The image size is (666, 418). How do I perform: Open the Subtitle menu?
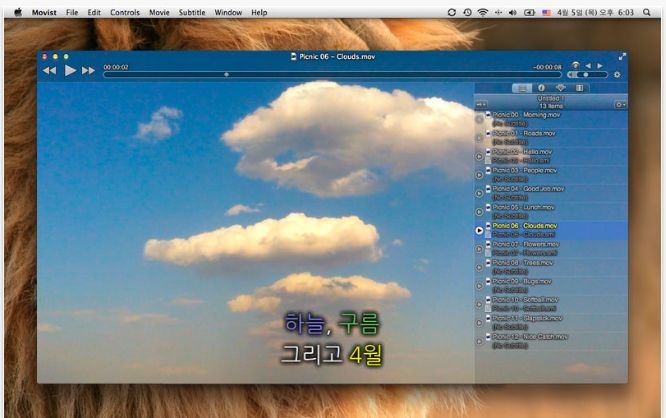(x=192, y=12)
